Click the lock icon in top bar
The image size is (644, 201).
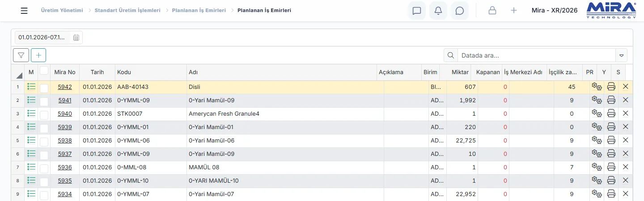click(x=492, y=11)
